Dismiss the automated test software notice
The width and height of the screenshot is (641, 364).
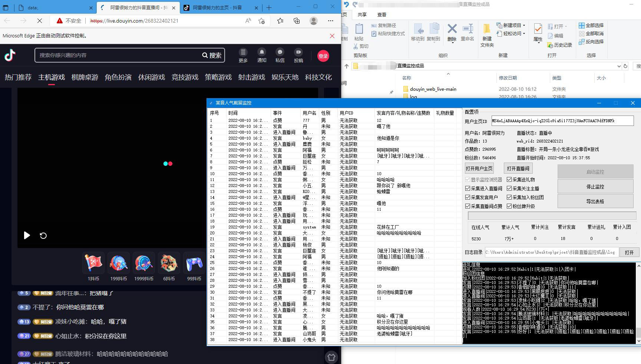coord(332,36)
